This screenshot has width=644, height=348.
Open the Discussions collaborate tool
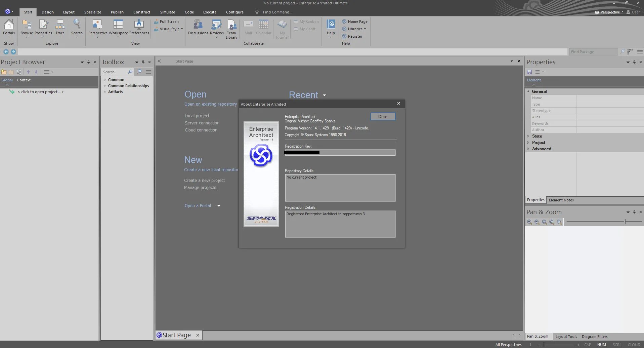[x=198, y=28]
